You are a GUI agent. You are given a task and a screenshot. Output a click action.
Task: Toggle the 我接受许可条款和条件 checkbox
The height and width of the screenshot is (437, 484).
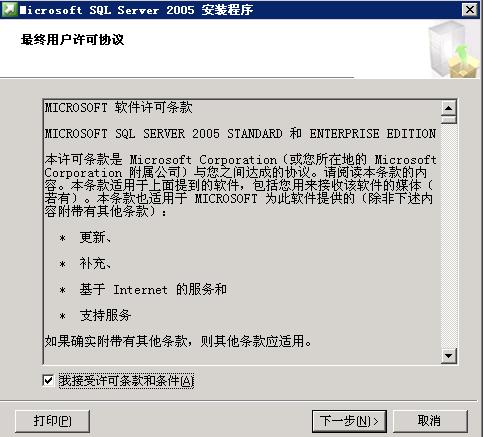click(48, 380)
